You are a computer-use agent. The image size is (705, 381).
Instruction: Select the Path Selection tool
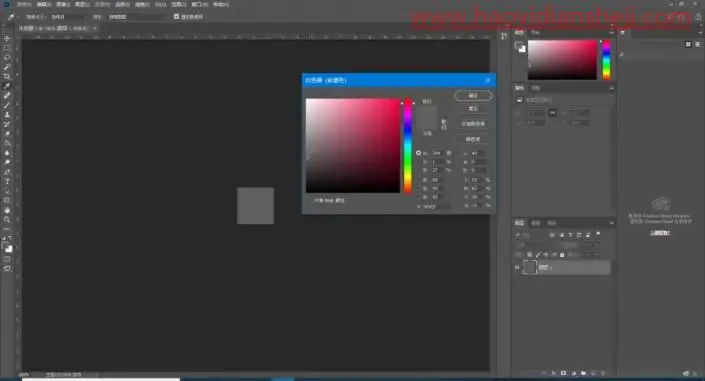click(7, 191)
